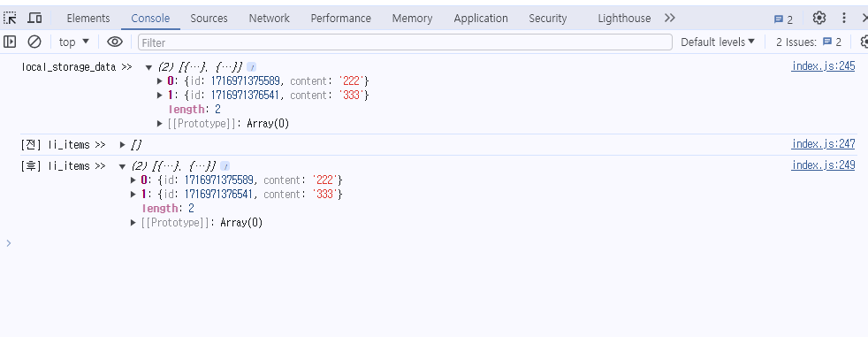Expand the [[Prototype]] of the [후] li_items array
The height and width of the screenshot is (337, 868).
pyautogui.click(x=133, y=223)
